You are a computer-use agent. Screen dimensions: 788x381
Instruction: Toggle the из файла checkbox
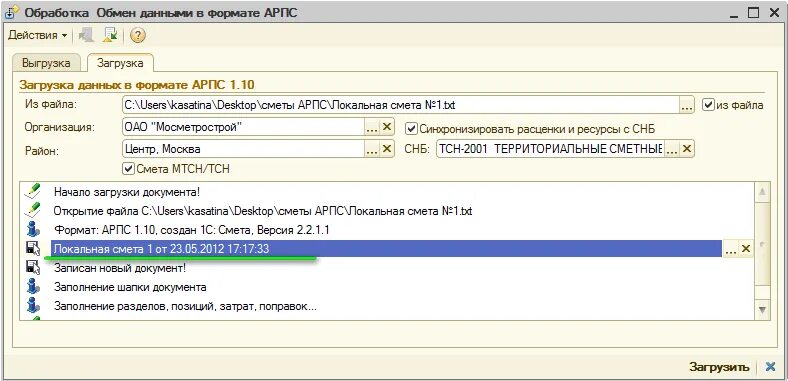click(x=708, y=105)
